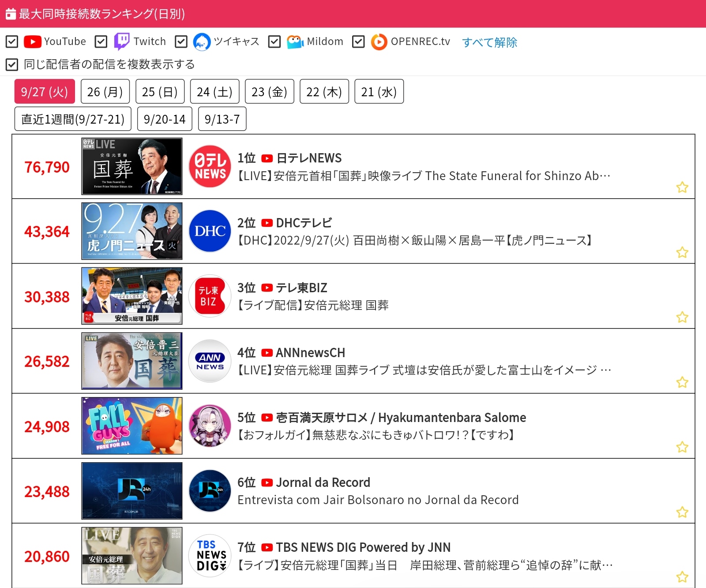Open the TBS NEWS DIG channel logo
Image resolution: width=706 pixels, height=588 pixels.
(x=210, y=555)
